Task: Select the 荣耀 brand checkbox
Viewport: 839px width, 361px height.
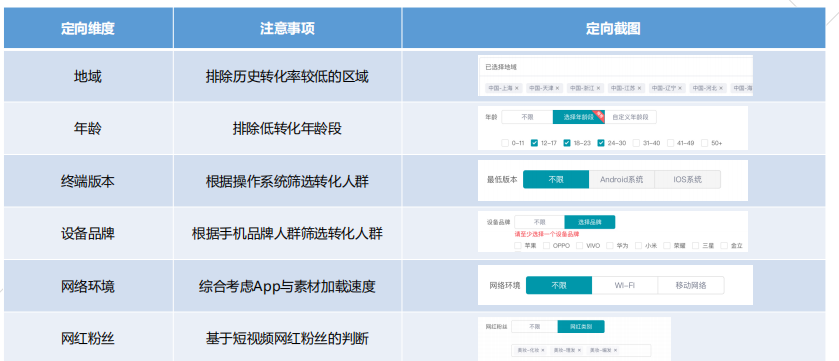Action: pos(667,246)
